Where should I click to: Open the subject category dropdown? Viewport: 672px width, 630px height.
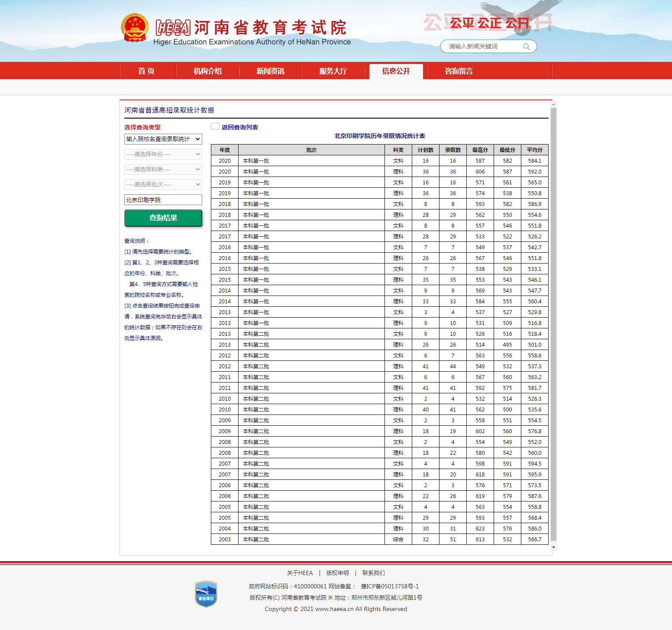(x=163, y=169)
